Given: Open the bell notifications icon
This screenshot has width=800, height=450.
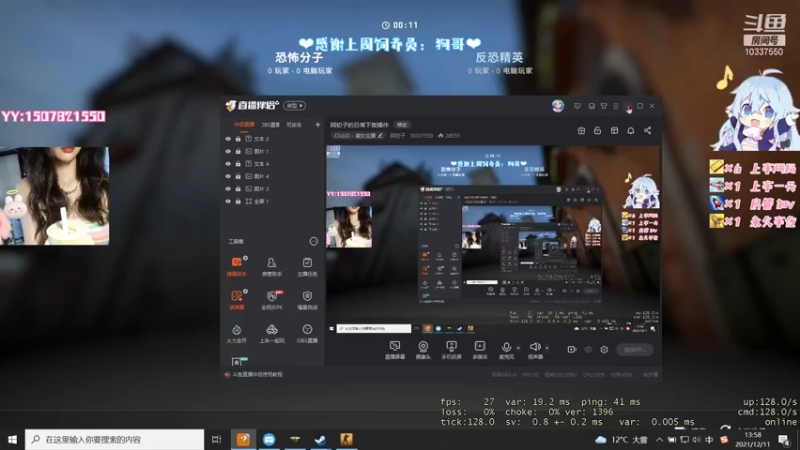Looking at the screenshot, I should [631, 131].
